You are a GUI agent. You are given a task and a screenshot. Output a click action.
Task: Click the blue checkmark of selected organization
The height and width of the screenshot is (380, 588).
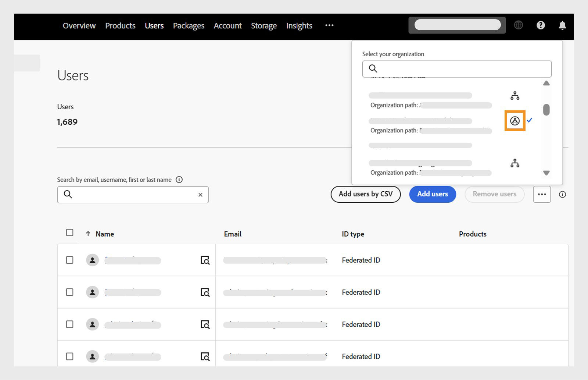point(530,120)
